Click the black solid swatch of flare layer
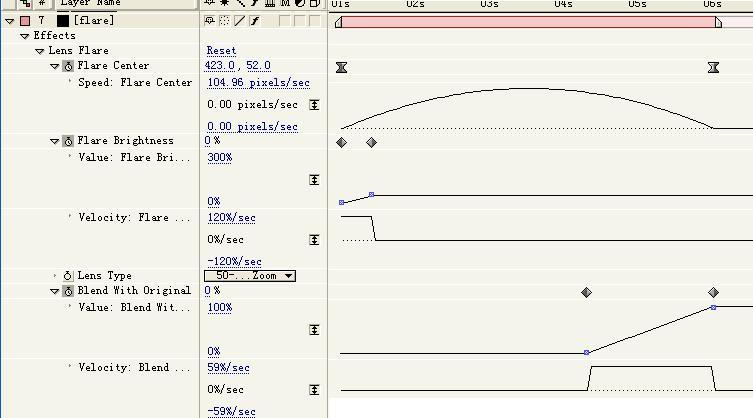 [63, 21]
